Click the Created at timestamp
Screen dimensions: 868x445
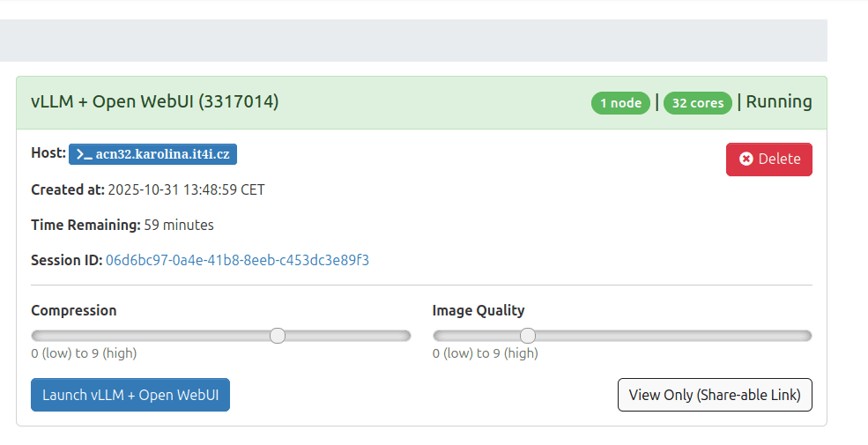tap(186, 189)
